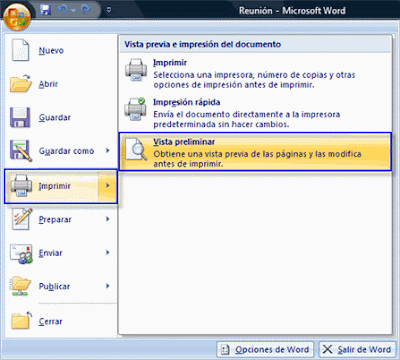Open Opciones de Word button
This screenshot has height=360, width=400.
click(x=265, y=350)
